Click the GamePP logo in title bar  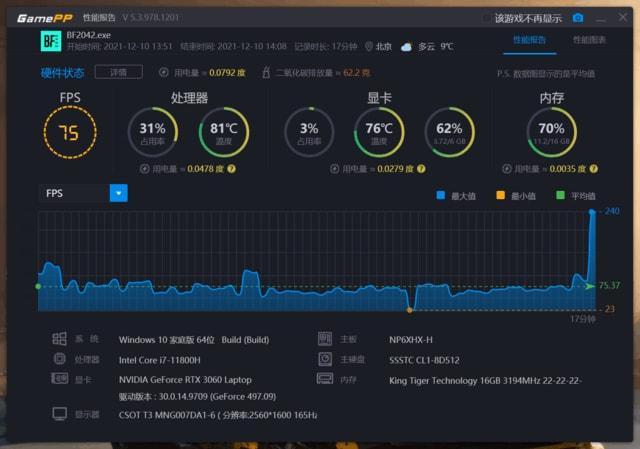coord(44,18)
